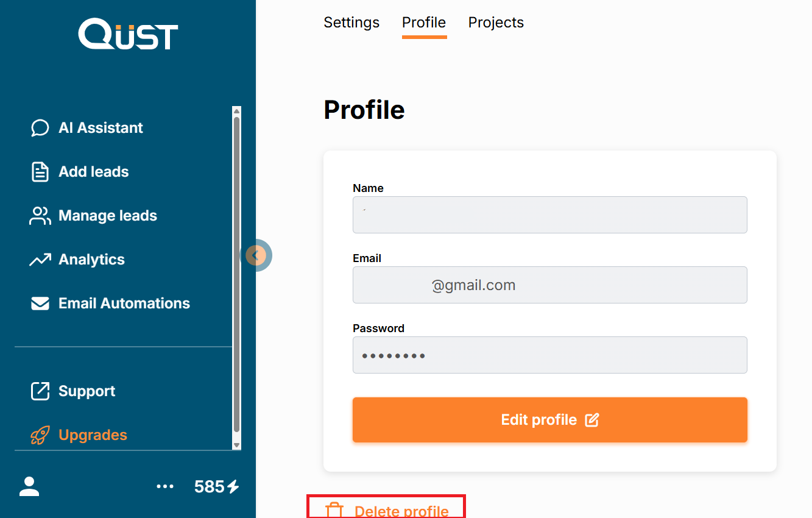Viewport: 812px width, 518px height.
Task: Click the Support external link icon
Action: coord(40,391)
